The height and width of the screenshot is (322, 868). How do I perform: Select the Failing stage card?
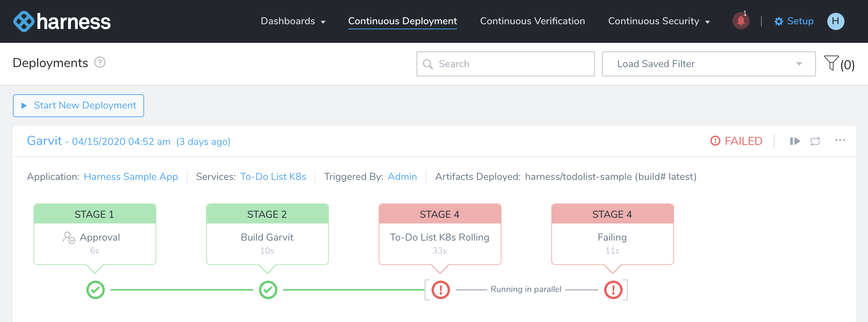[613, 234]
